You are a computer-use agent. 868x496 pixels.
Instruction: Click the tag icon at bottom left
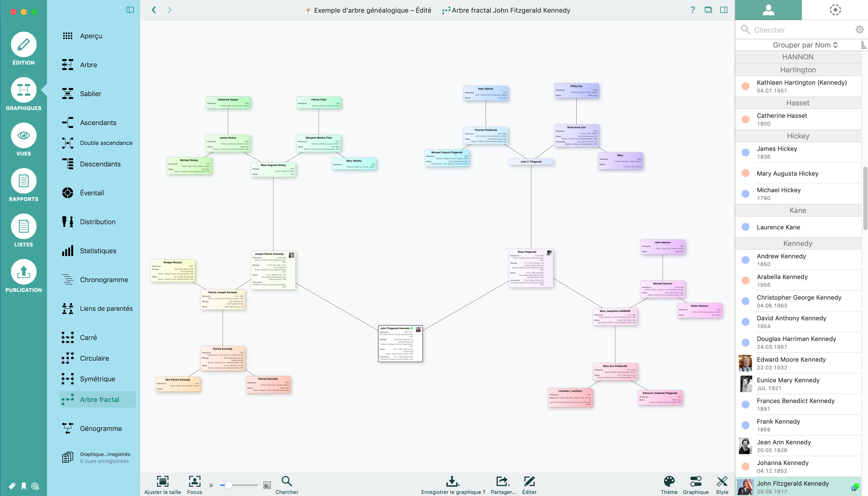click(x=12, y=486)
